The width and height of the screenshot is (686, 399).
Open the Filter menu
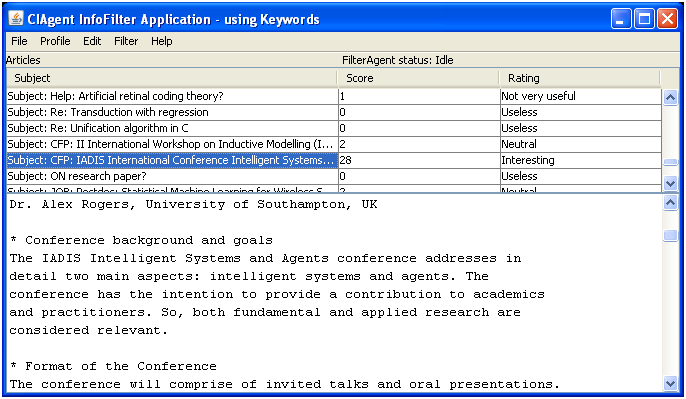126,41
